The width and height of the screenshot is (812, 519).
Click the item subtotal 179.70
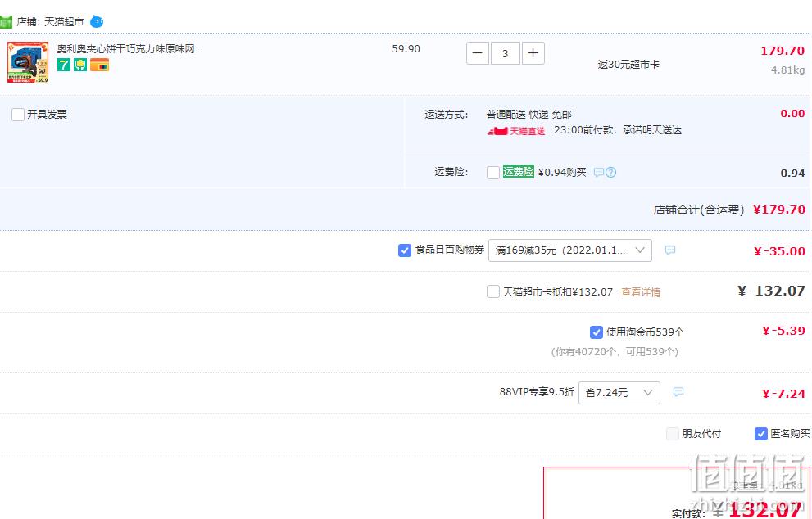click(783, 51)
